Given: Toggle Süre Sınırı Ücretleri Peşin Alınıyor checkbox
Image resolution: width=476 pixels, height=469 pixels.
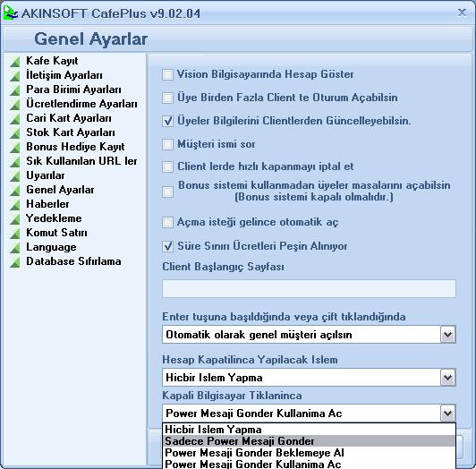Looking at the screenshot, I should (167, 246).
